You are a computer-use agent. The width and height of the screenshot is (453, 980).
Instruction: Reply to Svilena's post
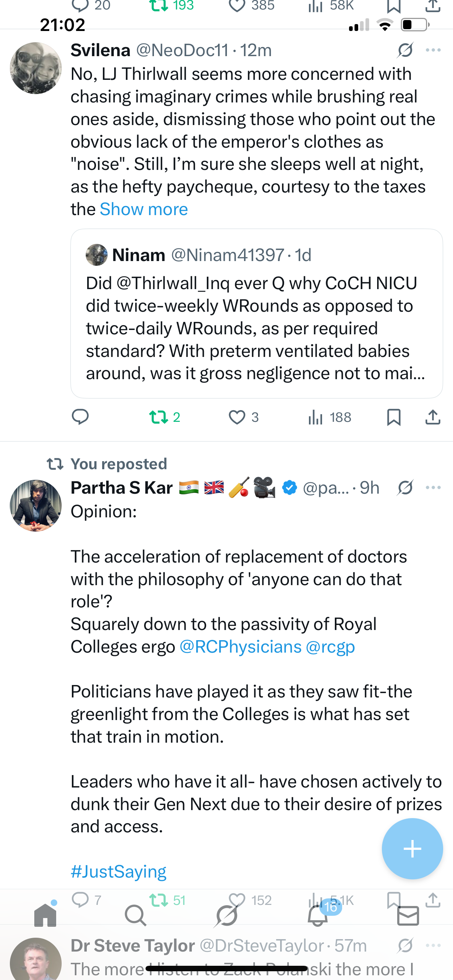click(80, 417)
